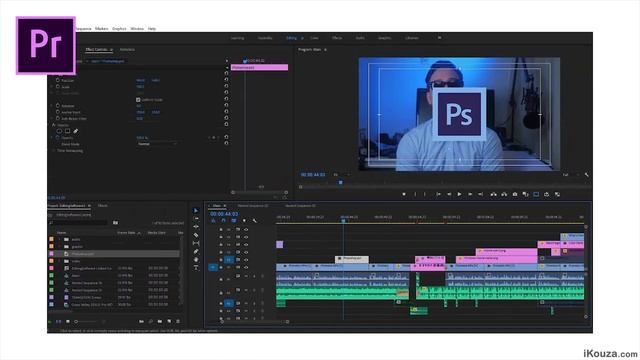Image resolution: width=640 pixels, height=360 pixels.
Task: Open timeline display settings wrench
Action: point(255,221)
